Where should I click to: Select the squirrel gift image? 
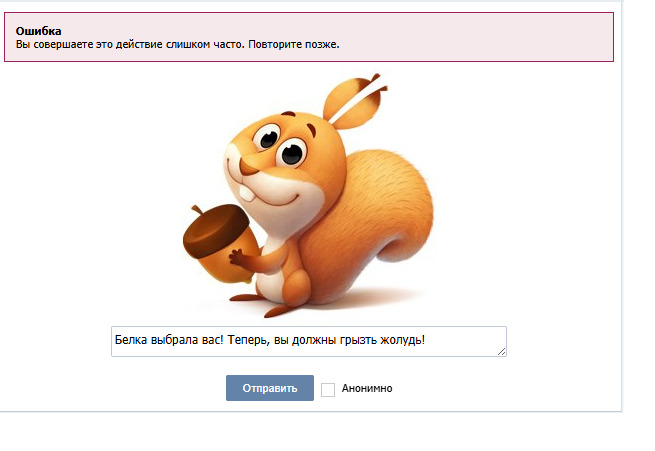click(x=308, y=195)
